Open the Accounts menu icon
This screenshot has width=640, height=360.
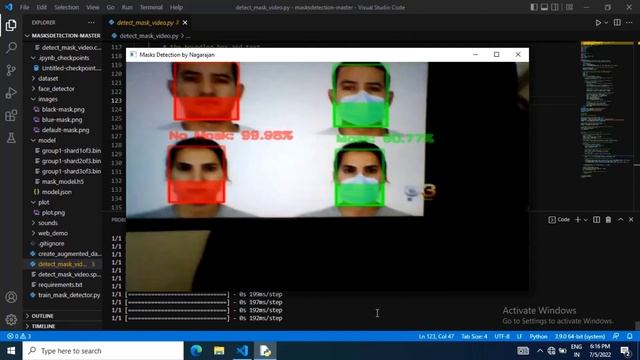(11, 297)
